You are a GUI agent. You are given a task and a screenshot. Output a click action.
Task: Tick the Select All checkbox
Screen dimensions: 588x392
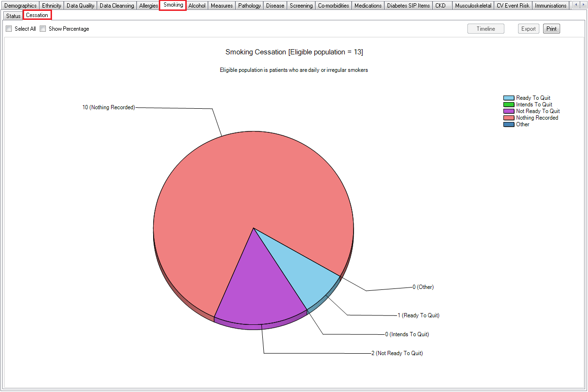[x=9, y=29]
